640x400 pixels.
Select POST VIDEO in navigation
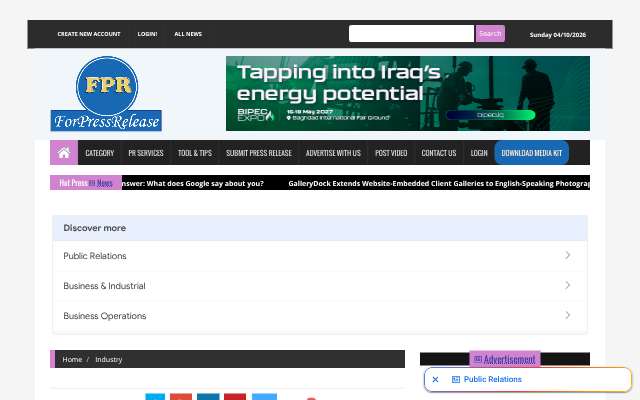tap(391, 153)
